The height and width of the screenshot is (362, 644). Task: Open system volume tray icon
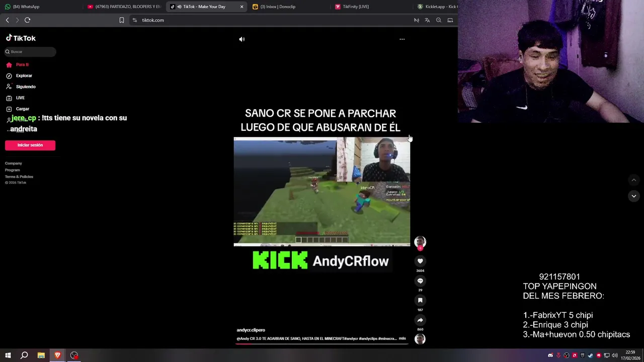click(x=615, y=355)
